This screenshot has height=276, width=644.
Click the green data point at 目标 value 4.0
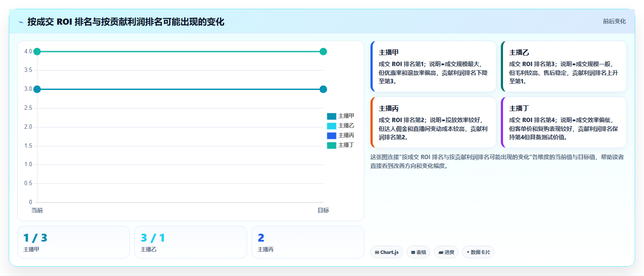tap(323, 52)
